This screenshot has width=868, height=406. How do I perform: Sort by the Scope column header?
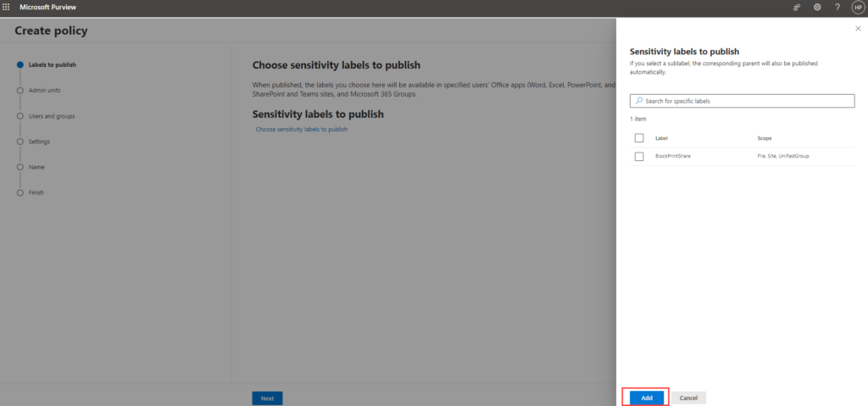point(765,137)
